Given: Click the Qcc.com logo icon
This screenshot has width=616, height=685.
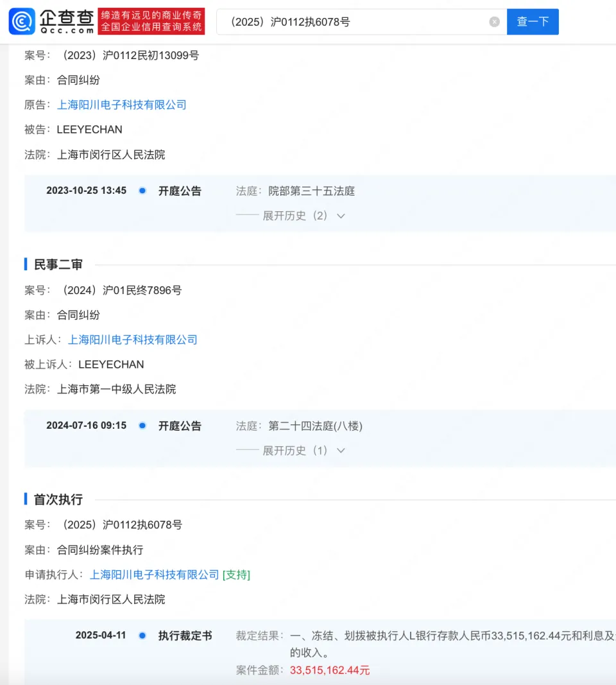Looking at the screenshot, I should [22, 21].
